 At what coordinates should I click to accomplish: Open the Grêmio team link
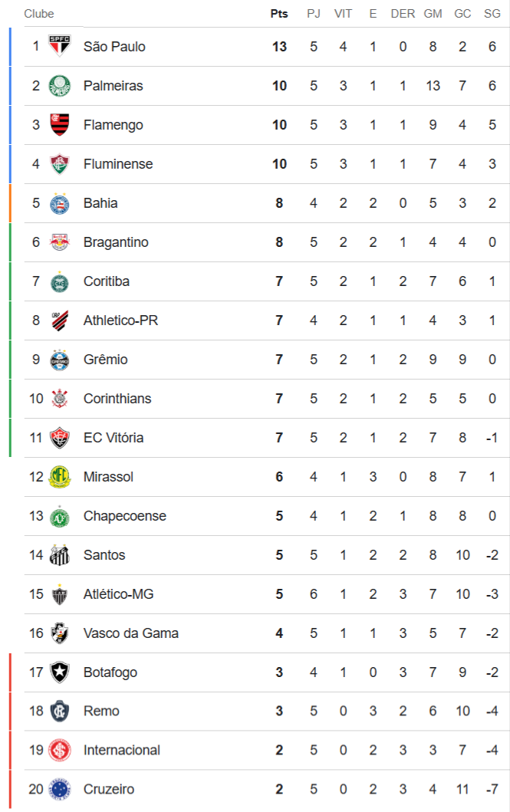[x=105, y=360]
